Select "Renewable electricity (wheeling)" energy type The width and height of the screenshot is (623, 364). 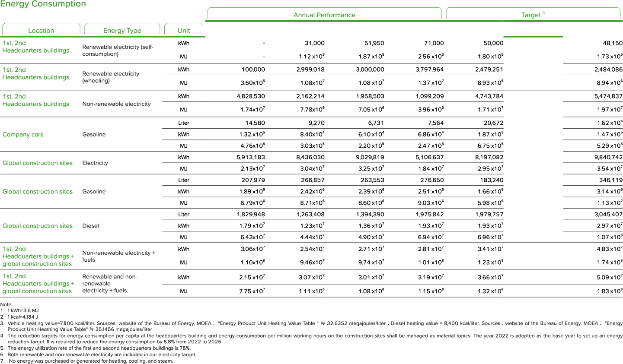coord(111,77)
